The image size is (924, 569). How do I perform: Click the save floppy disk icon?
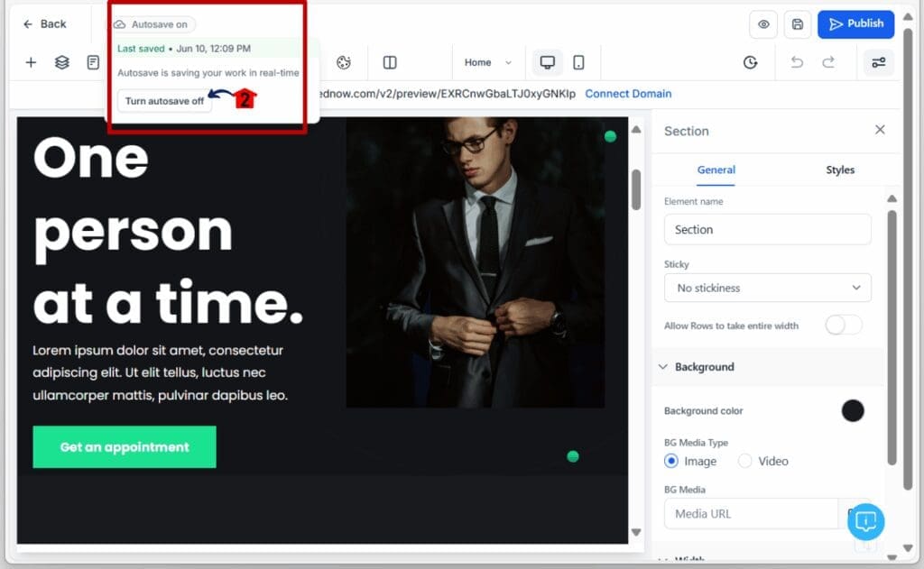point(798,24)
